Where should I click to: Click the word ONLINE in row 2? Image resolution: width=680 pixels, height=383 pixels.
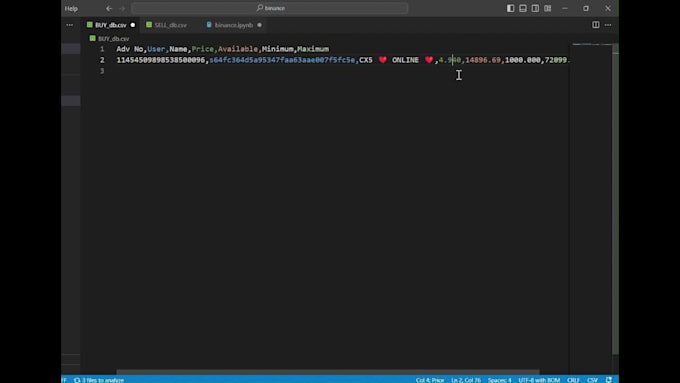pyautogui.click(x=405, y=60)
